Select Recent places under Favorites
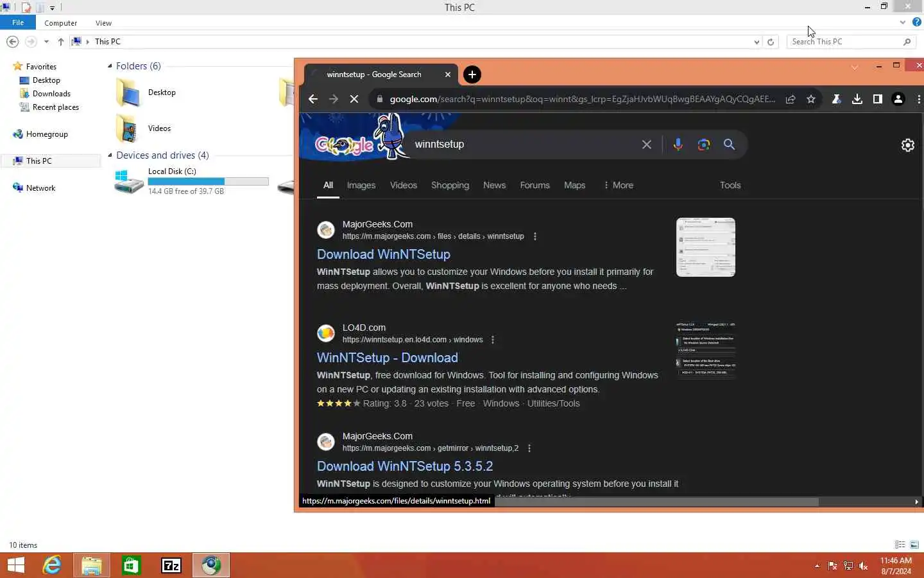The image size is (924, 578). coord(56,107)
